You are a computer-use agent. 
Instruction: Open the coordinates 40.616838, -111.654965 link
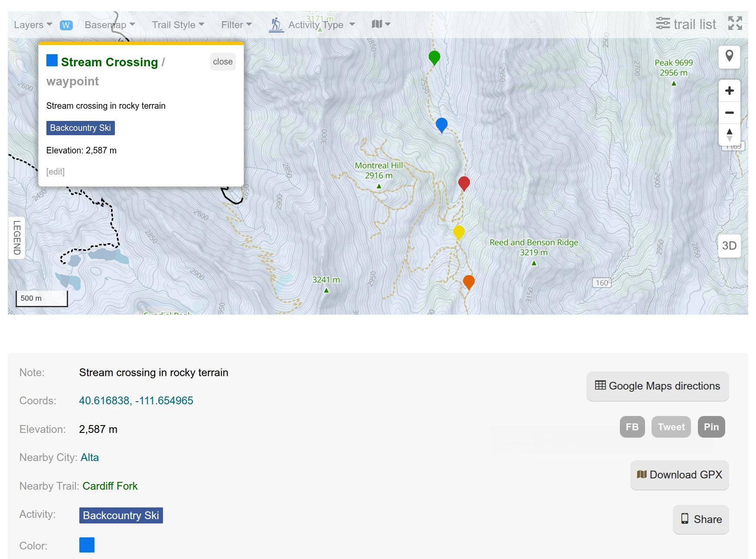tap(136, 400)
